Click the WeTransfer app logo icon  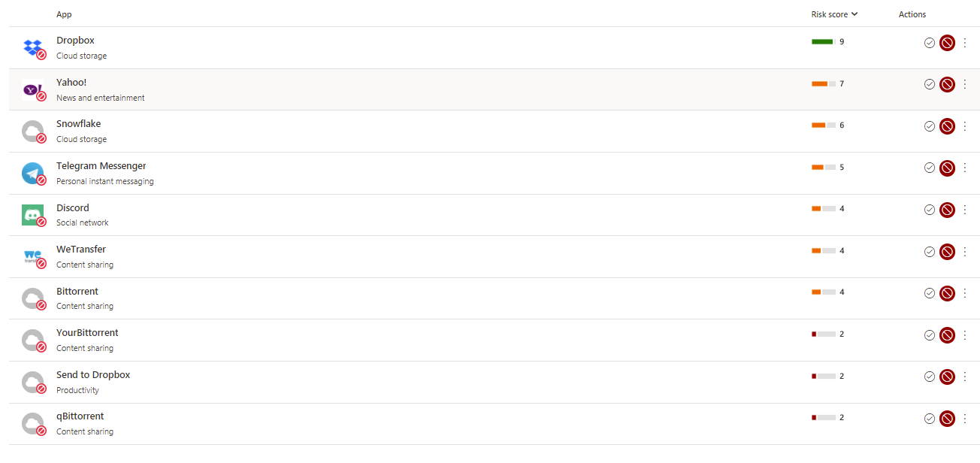coord(32,256)
